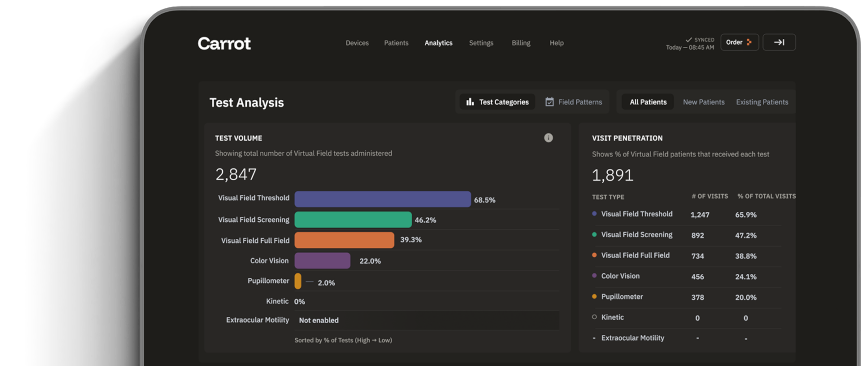The width and height of the screenshot is (868, 366).
Task: Open the Settings page
Action: pyautogui.click(x=481, y=43)
